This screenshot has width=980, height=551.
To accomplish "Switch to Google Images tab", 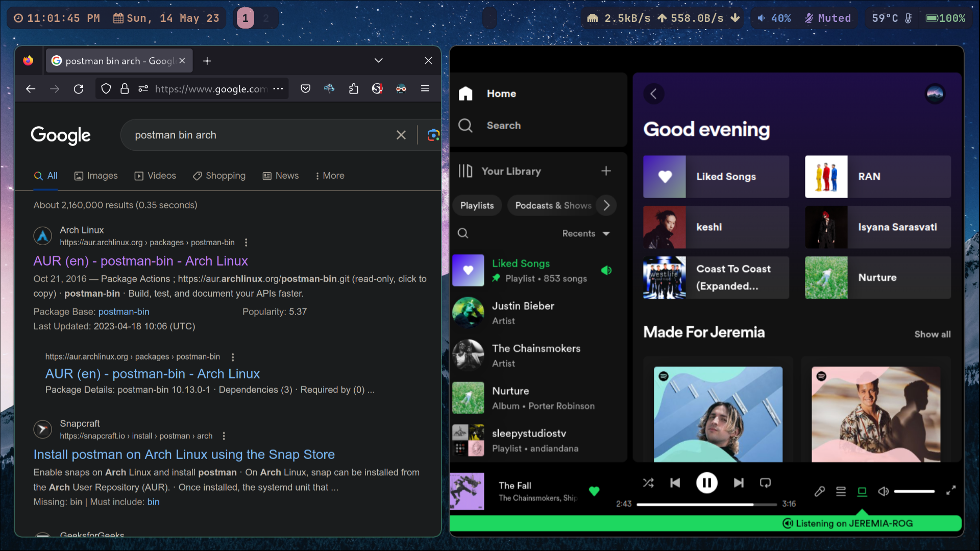I will point(96,176).
